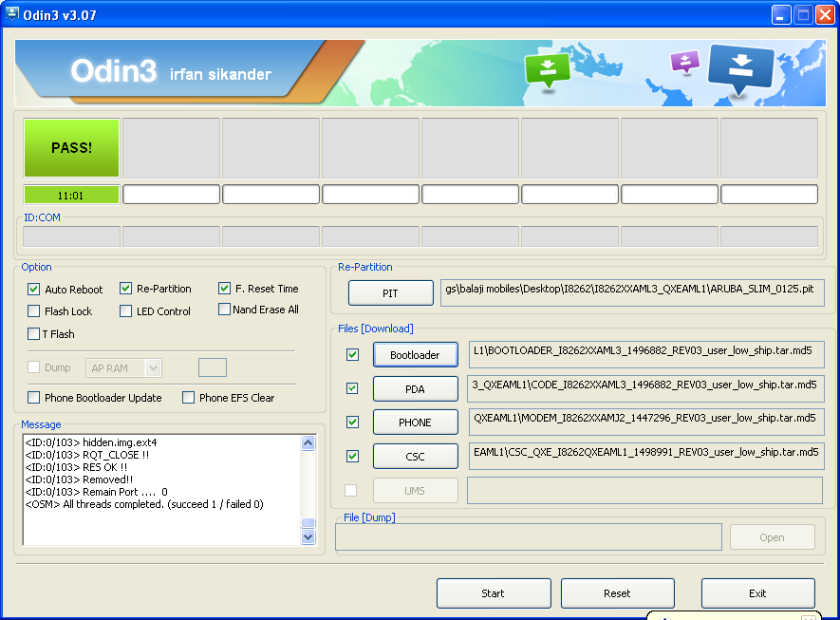Click the 11:01 progress bar

coord(71,196)
